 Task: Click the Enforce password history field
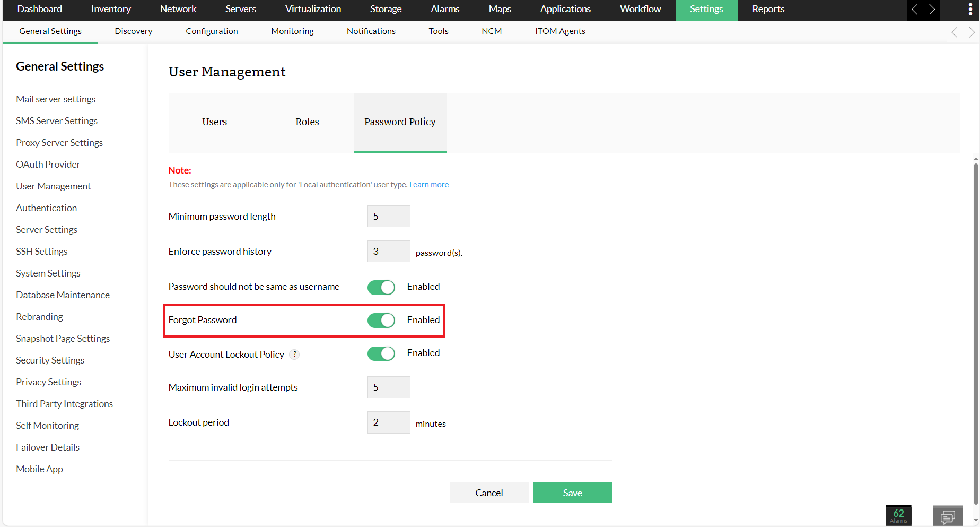[389, 252]
